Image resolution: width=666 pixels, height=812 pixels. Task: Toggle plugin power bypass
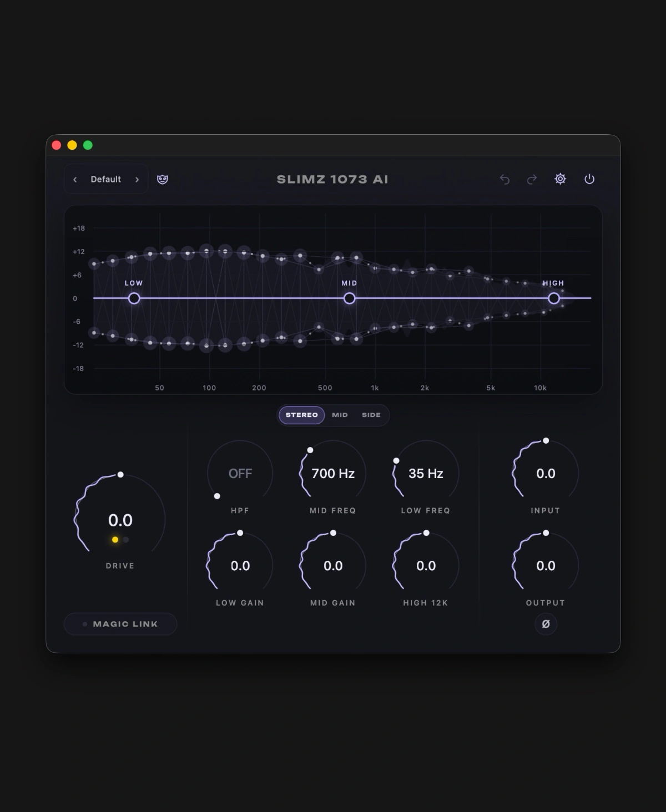pos(589,179)
